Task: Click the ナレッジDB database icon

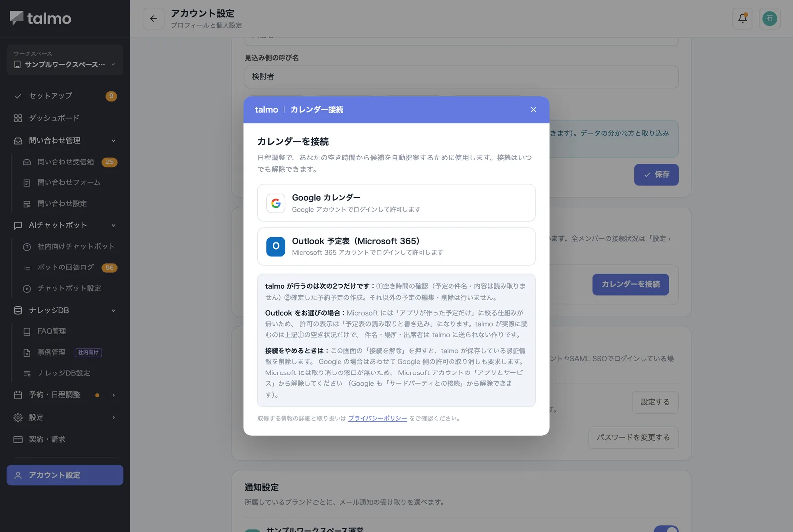Action: [18, 310]
